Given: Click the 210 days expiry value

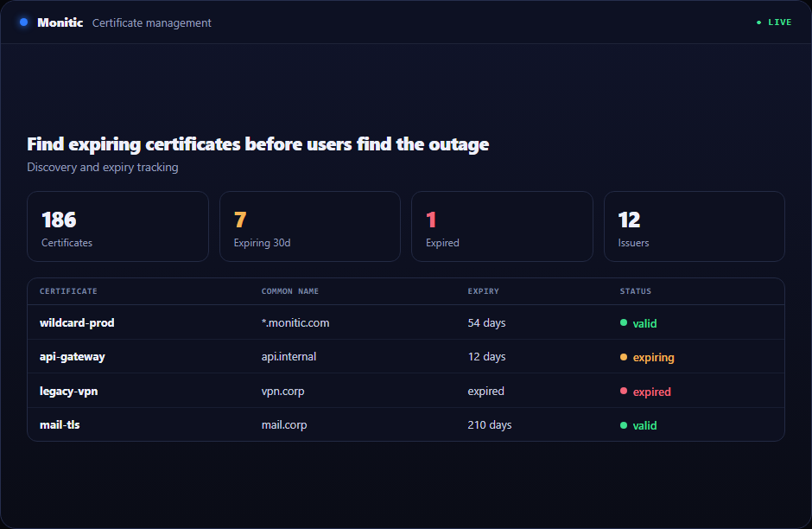Looking at the screenshot, I should [x=490, y=425].
